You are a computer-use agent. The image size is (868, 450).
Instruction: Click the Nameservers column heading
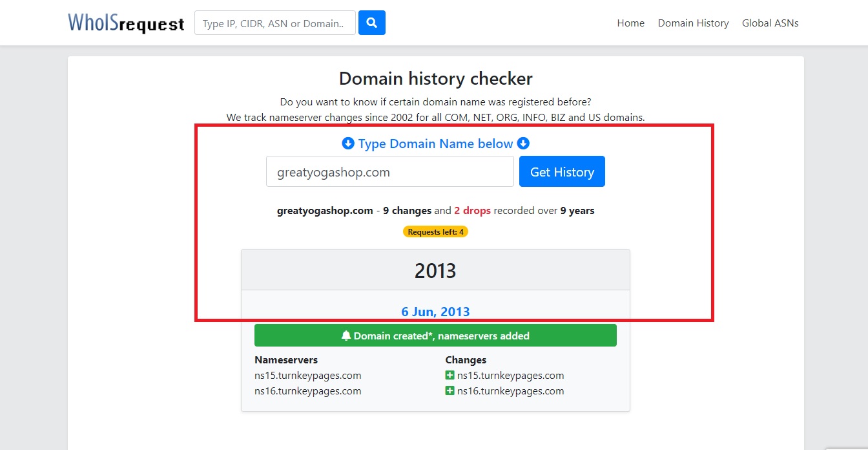click(286, 360)
